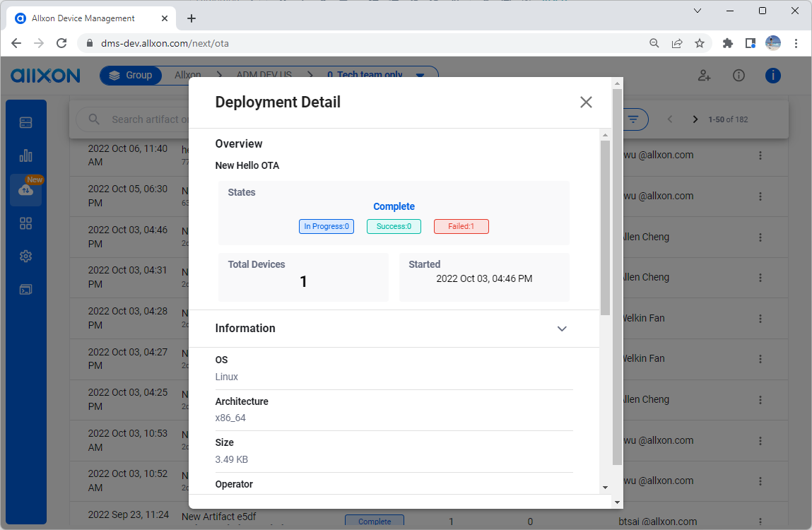Image resolution: width=812 pixels, height=530 pixels.
Task: Select the remote terminal sidebar icon
Action: pos(26,289)
